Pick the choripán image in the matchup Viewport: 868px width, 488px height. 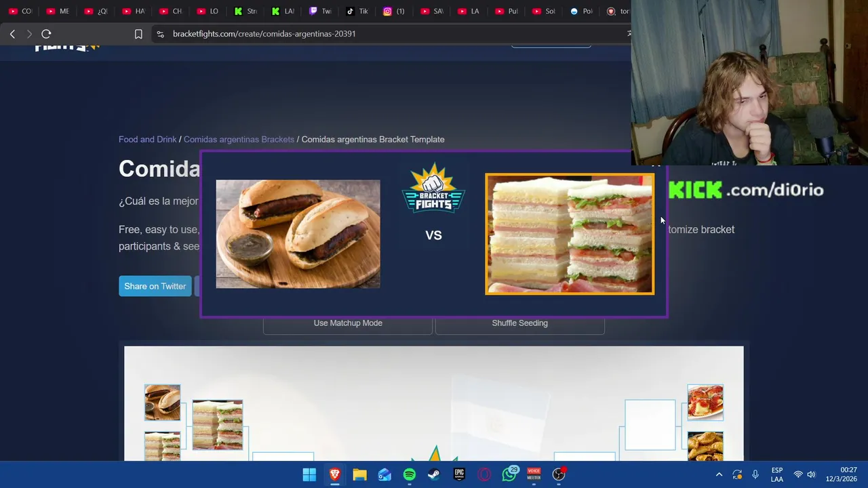[x=298, y=234]
